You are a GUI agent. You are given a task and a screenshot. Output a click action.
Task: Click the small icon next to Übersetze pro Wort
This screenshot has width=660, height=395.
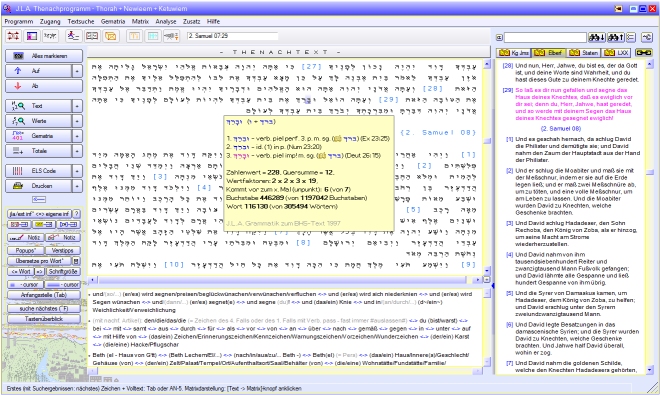pos(76,261)
